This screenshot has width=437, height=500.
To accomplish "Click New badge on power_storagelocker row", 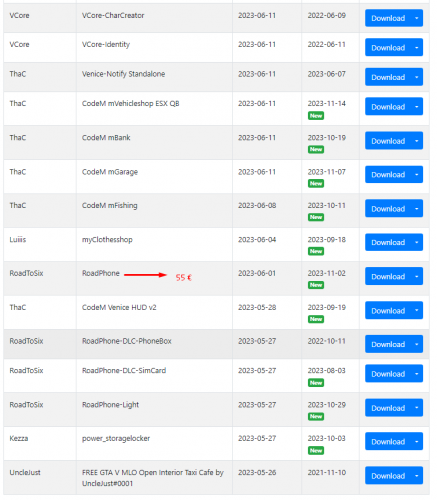I will point(316,450).
